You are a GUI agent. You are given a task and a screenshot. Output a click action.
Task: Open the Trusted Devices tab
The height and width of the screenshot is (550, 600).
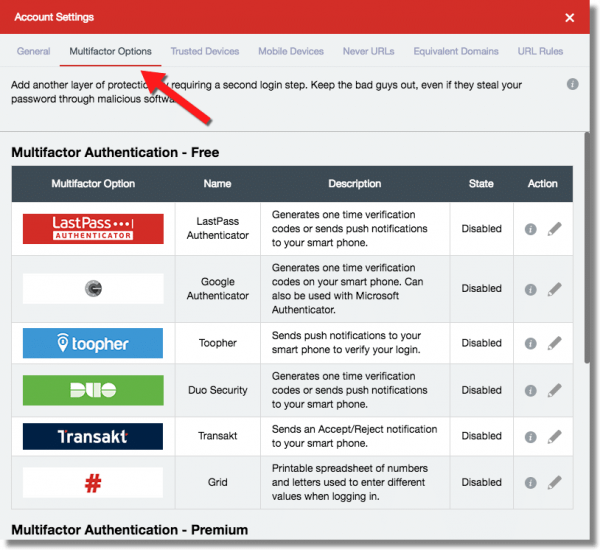point(205,51)
